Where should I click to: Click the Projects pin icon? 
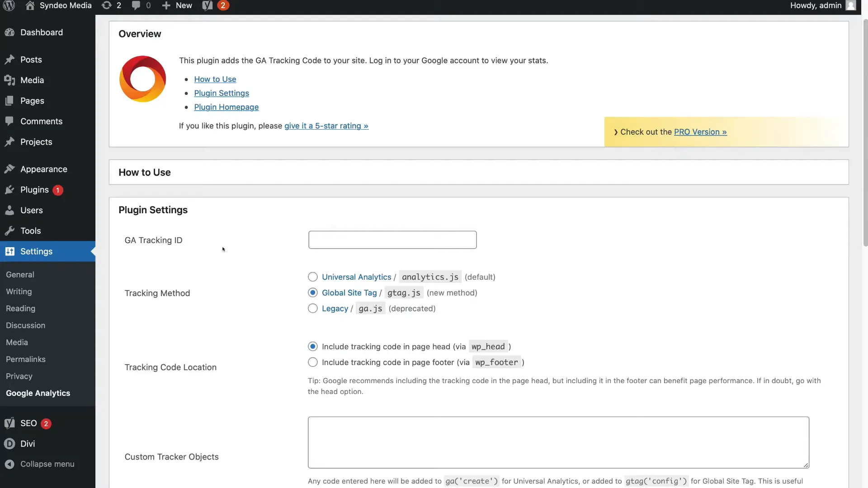click(x=9, y=142)
